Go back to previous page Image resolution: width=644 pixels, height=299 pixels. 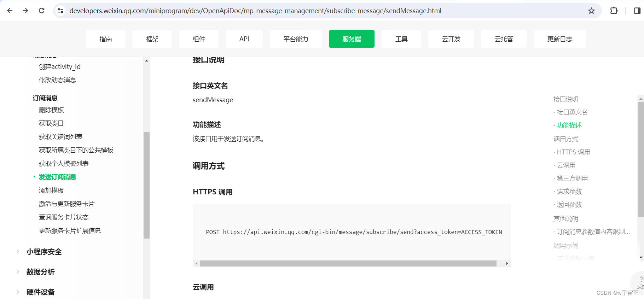pyautogui.click(x=10, y=11)
